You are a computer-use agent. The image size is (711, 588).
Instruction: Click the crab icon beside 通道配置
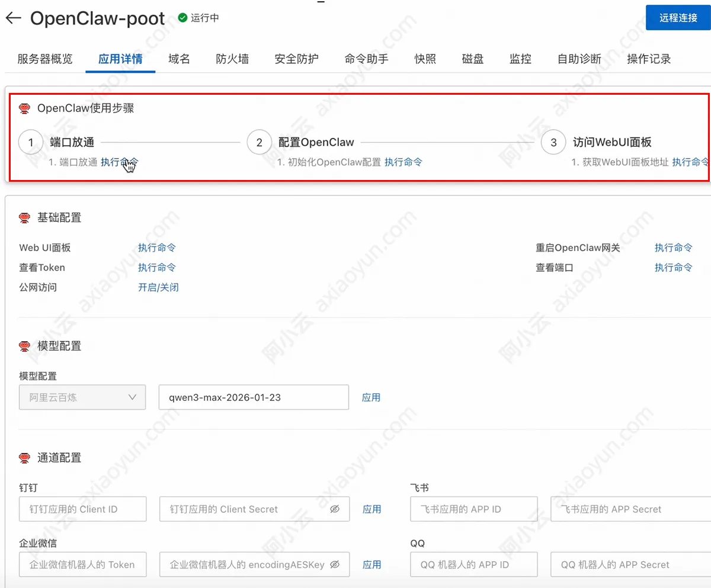(24, 457)
